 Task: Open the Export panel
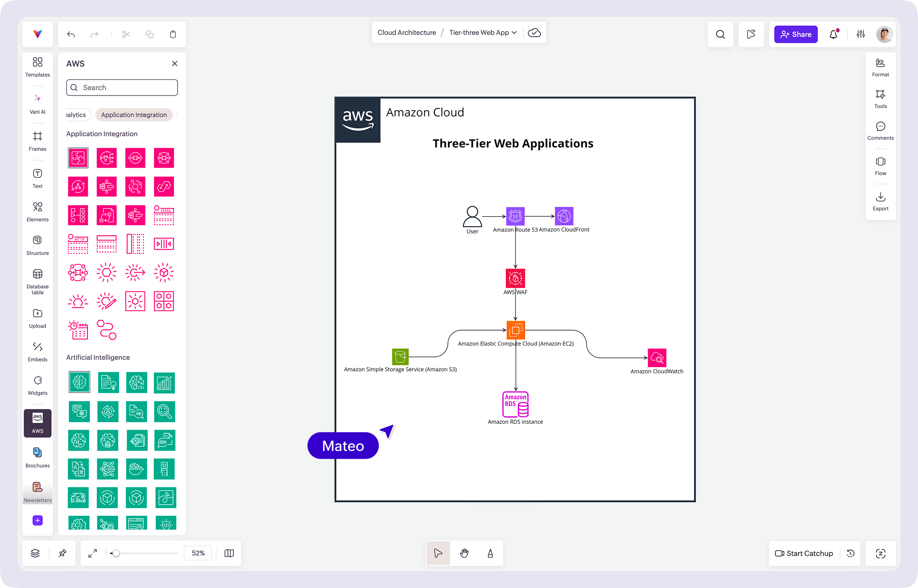(881, 201)
